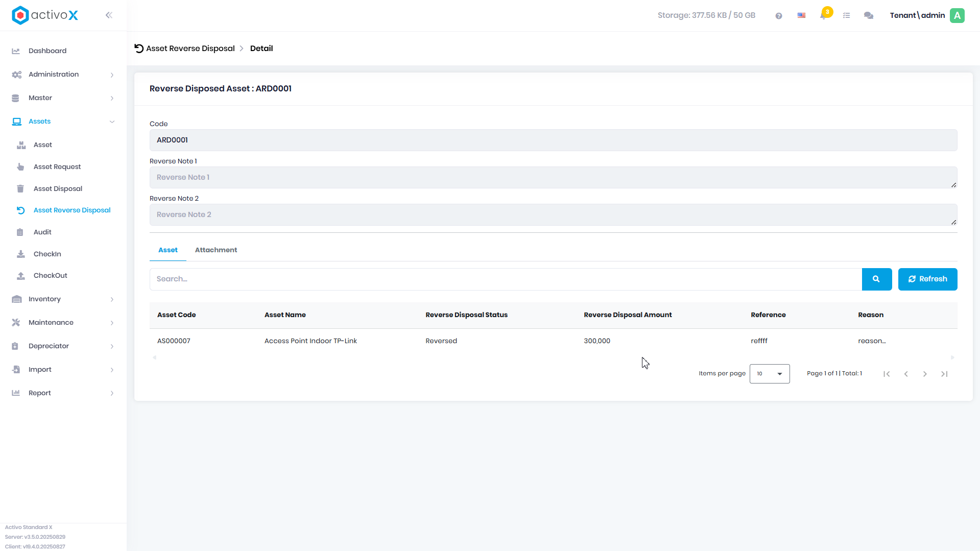Image resolution: width=980 pixels, height=551 pixels.
Task: Go to Asset Reverse Disposal breadcrumb link
Action: coord(190,49)
